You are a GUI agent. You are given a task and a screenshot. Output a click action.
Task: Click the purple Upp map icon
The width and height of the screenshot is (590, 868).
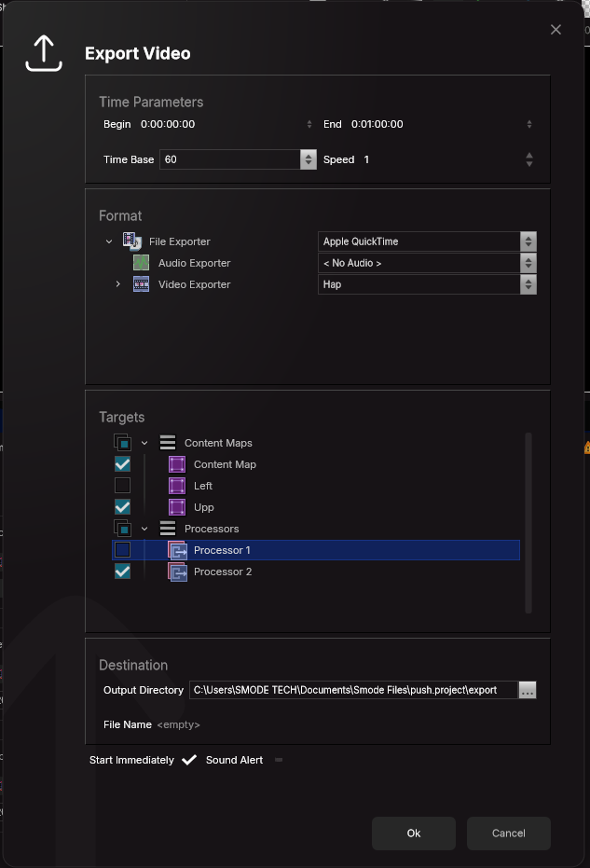pos(177,507)
